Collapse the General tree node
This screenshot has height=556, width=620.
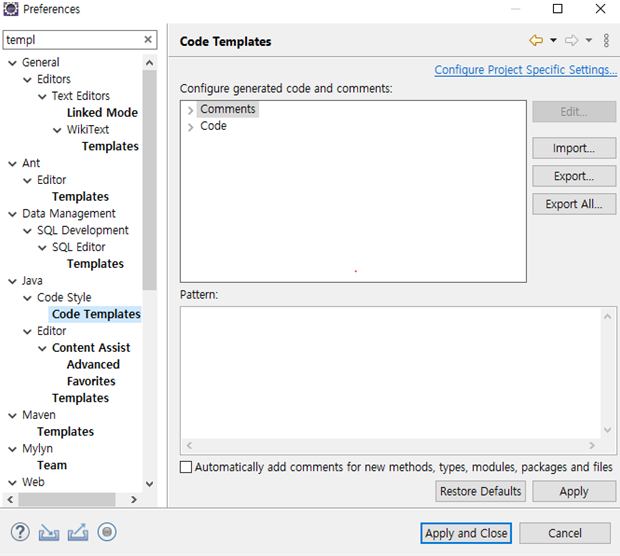click(x=13, y=63)
